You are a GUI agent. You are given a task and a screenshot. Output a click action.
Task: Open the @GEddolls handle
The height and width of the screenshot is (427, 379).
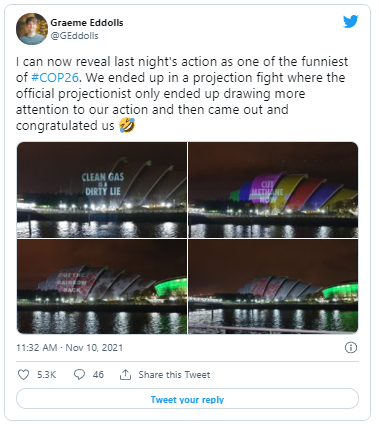[74, 36]
